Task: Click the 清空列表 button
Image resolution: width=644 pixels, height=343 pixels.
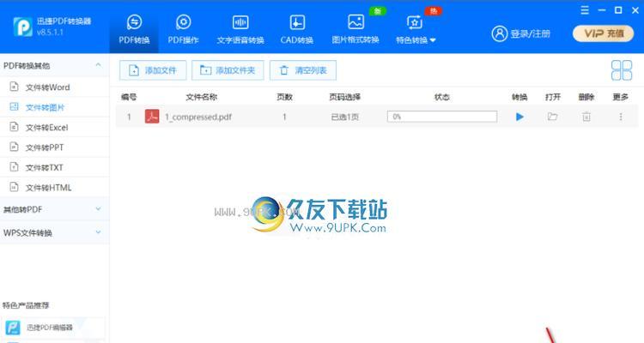Action: click(x=303, y=70)
